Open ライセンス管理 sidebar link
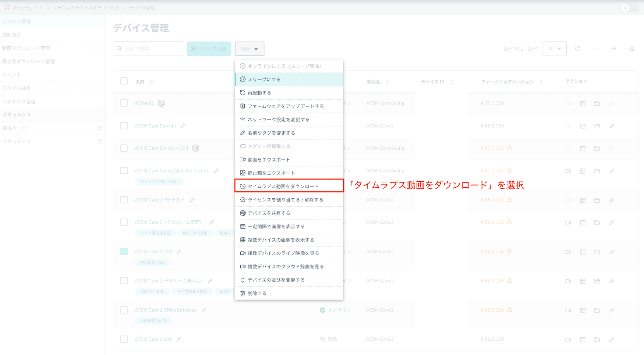 (52, 101)
